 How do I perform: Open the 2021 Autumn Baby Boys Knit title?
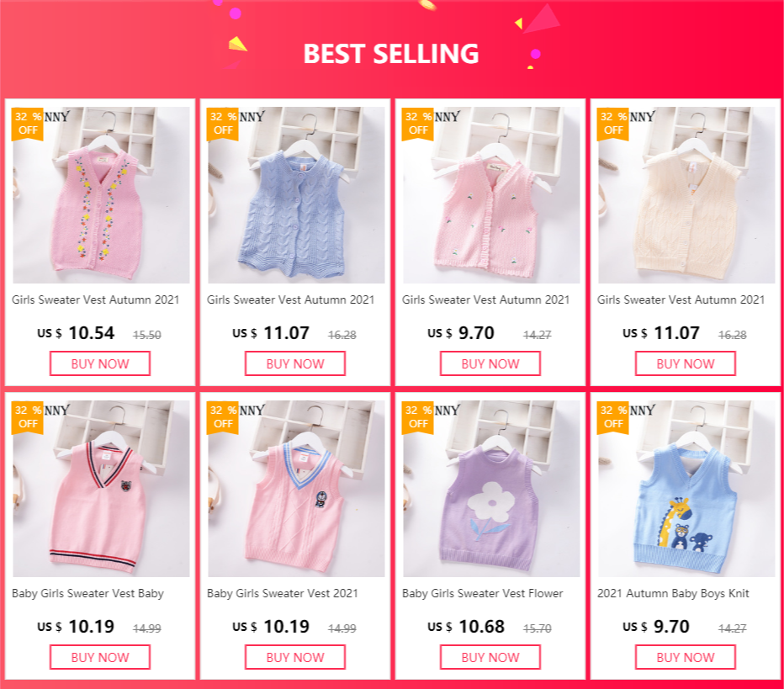coord(673,593)
